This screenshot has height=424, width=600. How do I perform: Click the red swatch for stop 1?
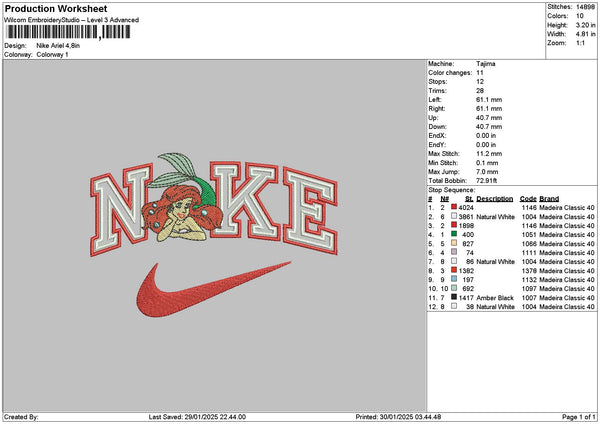click(x=454, y=207)
